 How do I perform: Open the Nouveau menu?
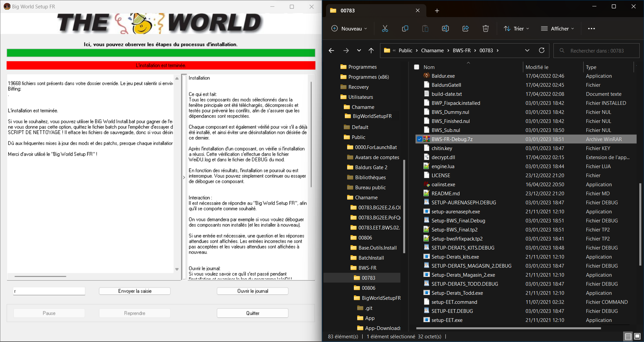click(x=349, y=28)
